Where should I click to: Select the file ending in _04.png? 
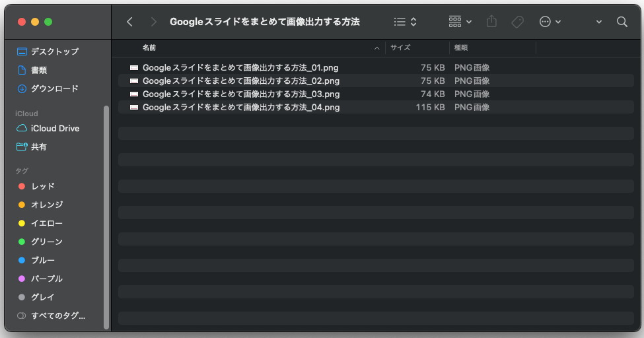(241, 107)
